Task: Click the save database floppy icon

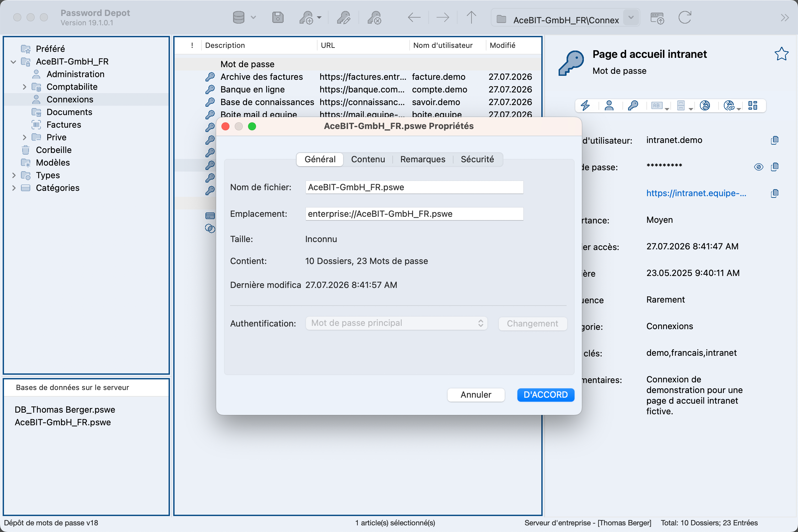Action: coord(278,17)
